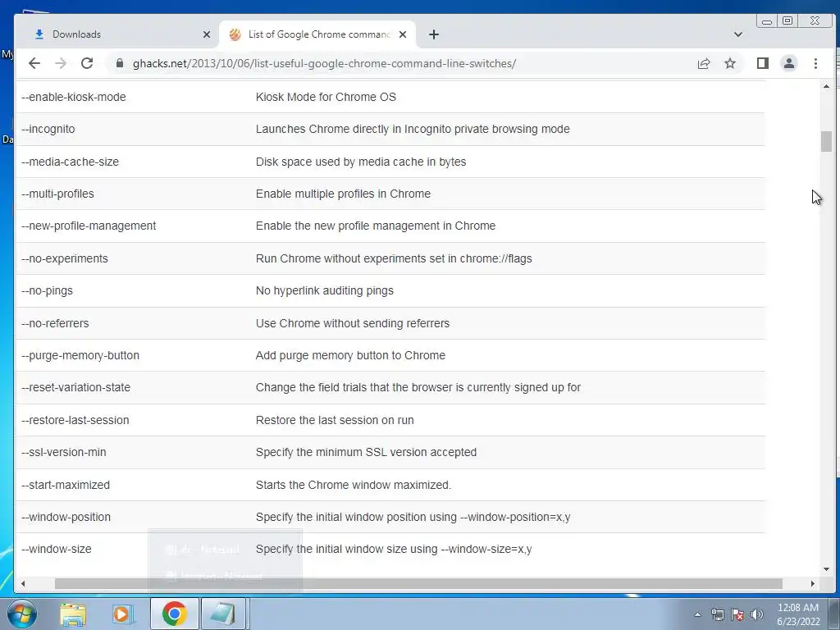Open the network status tray icon
The image size is (840, 630).
[x=717, y=614]
